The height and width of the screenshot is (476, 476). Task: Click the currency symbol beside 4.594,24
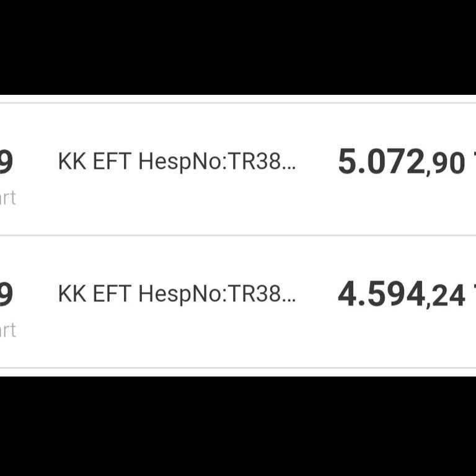(x=474, y=294)
